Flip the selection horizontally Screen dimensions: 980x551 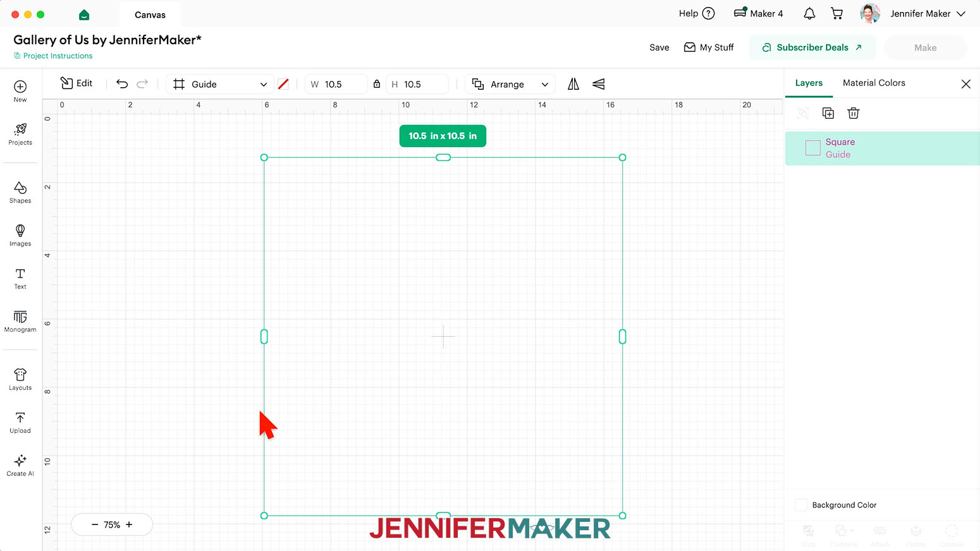click(573, 84)
